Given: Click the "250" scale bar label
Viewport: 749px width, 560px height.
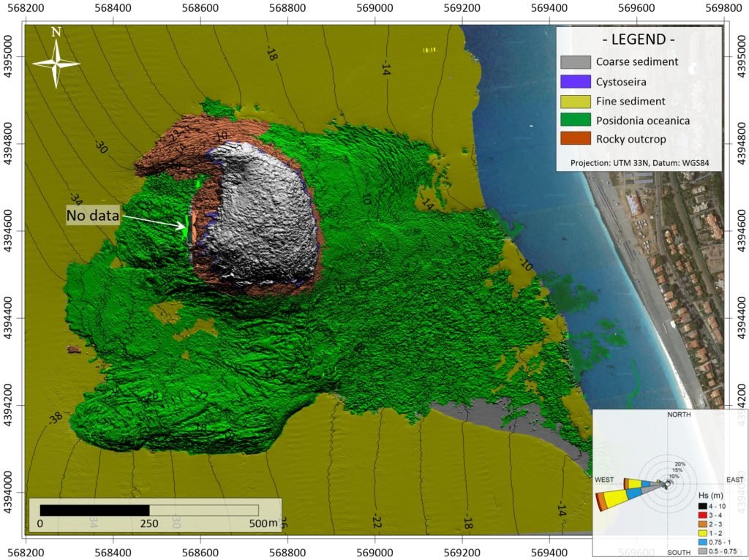Looking at the screenshot, I should [149, 523].
